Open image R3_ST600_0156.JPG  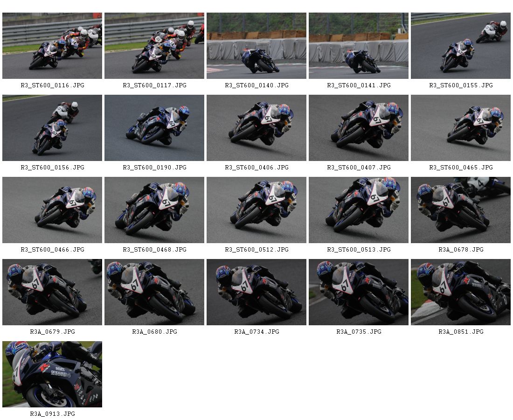(52, 128)
